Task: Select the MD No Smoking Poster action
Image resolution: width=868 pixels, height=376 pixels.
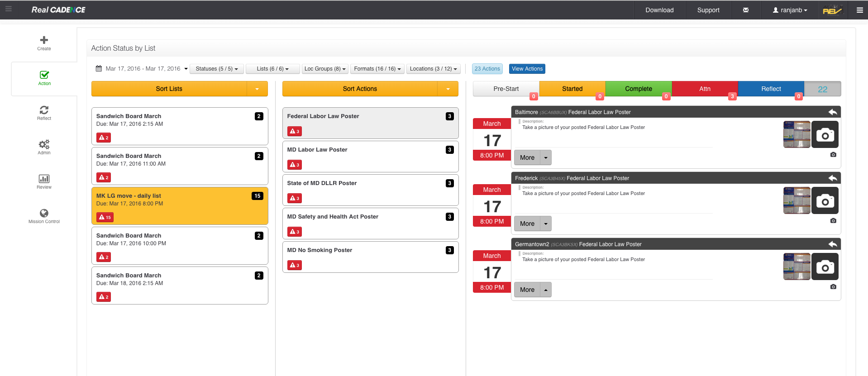Action: [370, 257]
